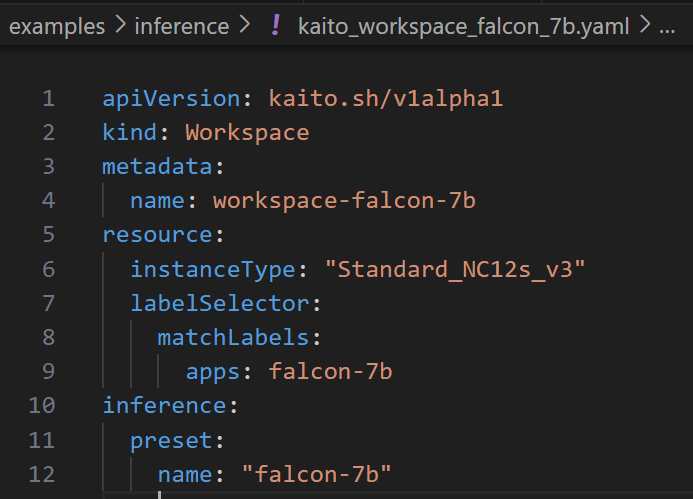Click the "Standard_NC12s_v3" string value
Image resolution: width=693 pixels, height=499 pixels.
pos(454,269)
